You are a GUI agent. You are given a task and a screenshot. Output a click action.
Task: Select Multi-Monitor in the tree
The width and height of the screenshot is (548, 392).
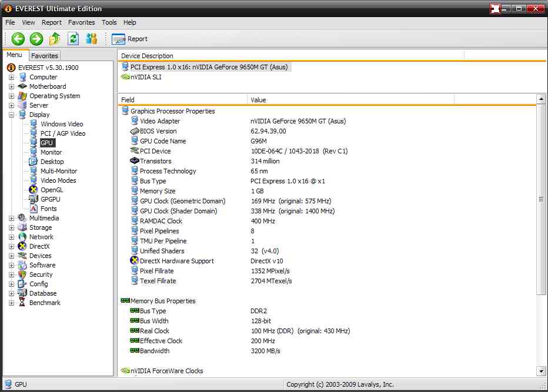(x=59, y=171)
